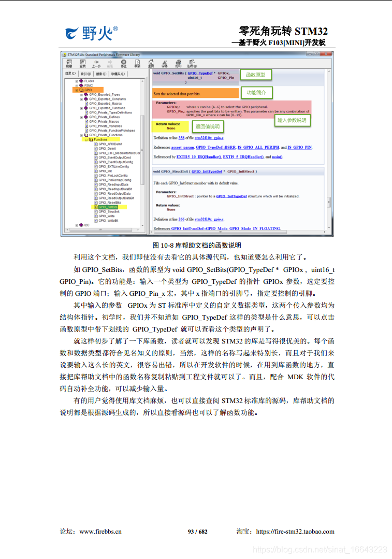Expand the GPIO_Exported_Types node

tap(81, 95)
